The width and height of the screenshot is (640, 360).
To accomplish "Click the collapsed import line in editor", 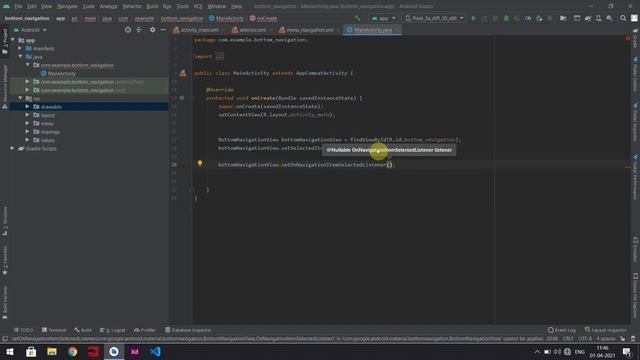I will click(x=209, y=56).
